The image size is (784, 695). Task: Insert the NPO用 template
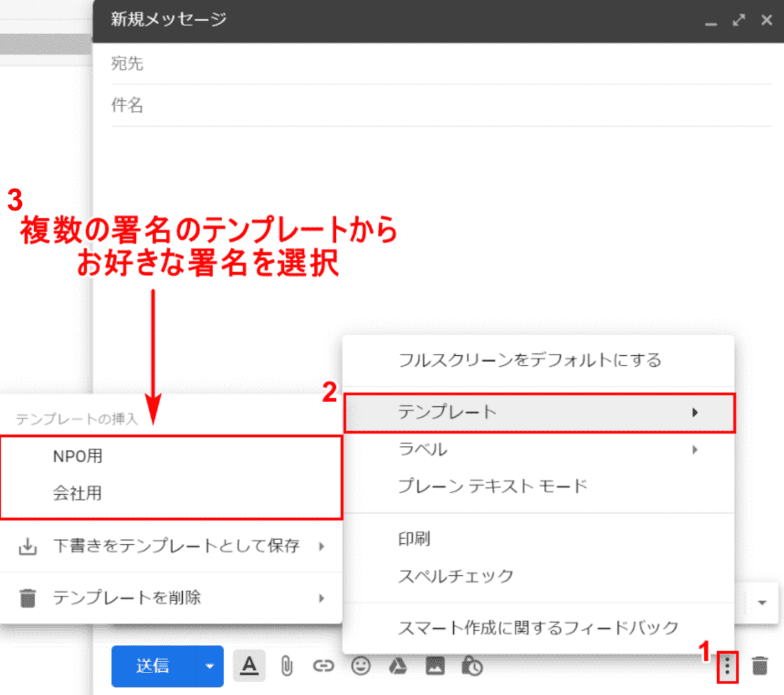171,456
